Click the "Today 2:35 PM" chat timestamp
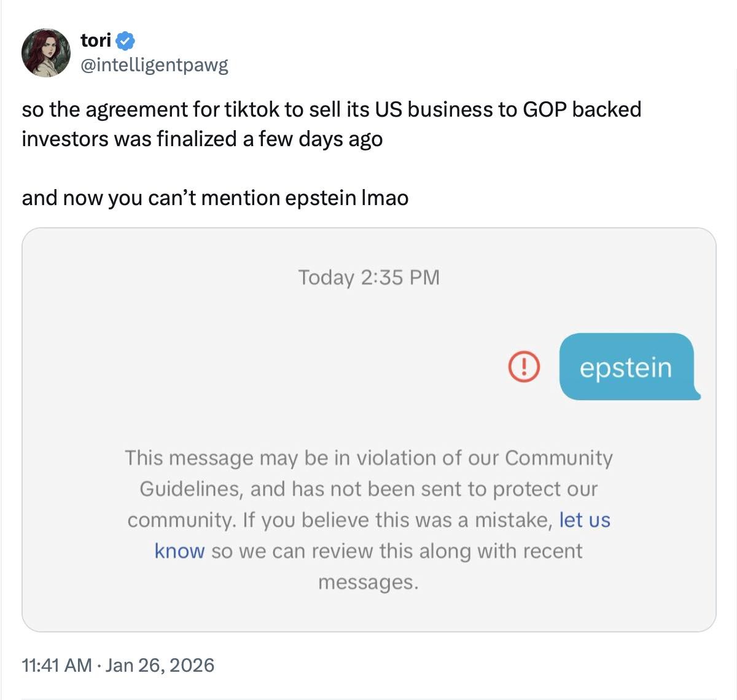The width and height of the screenshot is (737, 700). point(368,278)
